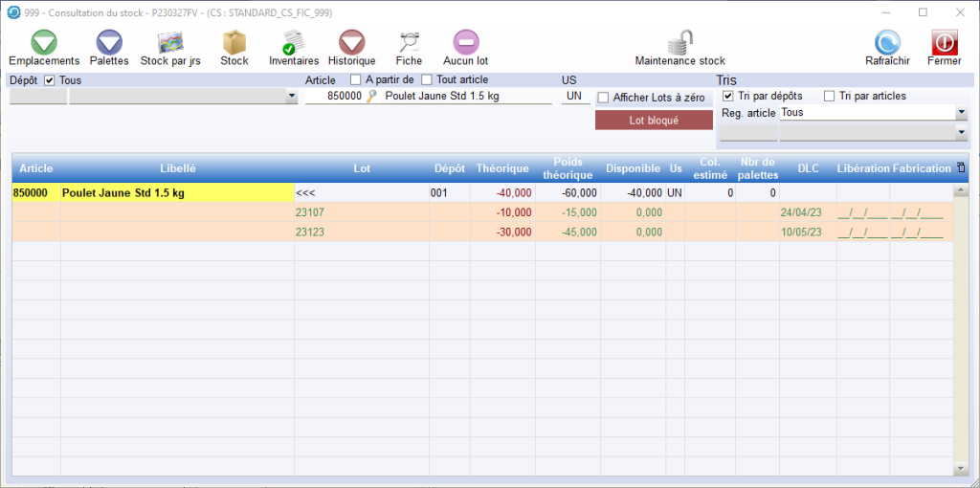Refresh data with Rafraîchir

[887, 43]
